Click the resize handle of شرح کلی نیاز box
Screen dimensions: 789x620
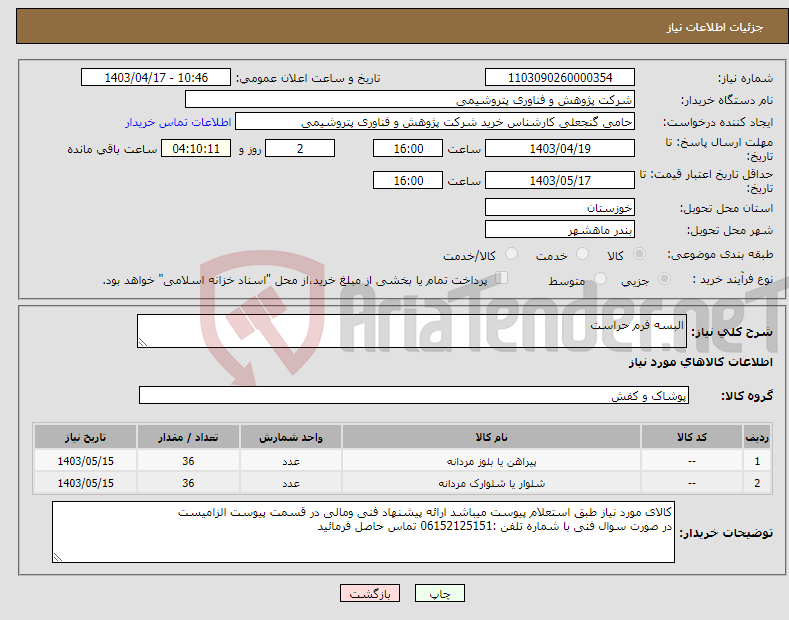click(x=143, y=343)
